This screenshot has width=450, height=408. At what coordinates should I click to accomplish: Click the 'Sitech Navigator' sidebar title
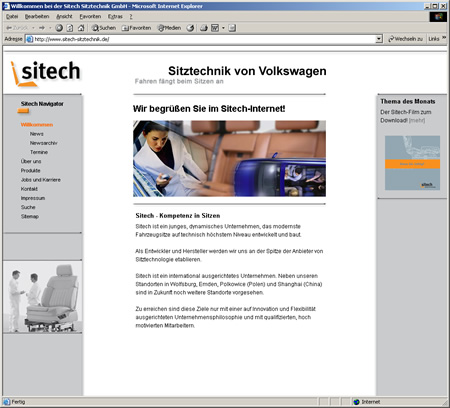[42, 104]
